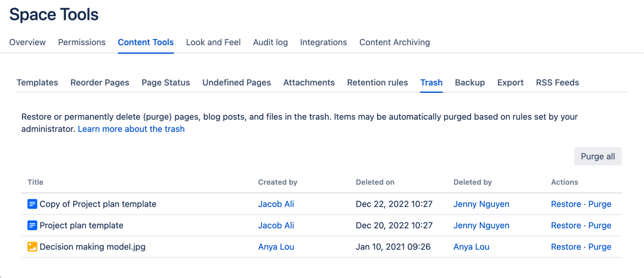Open the Audit log tab

pyautogui.click(x=270, y=42)
